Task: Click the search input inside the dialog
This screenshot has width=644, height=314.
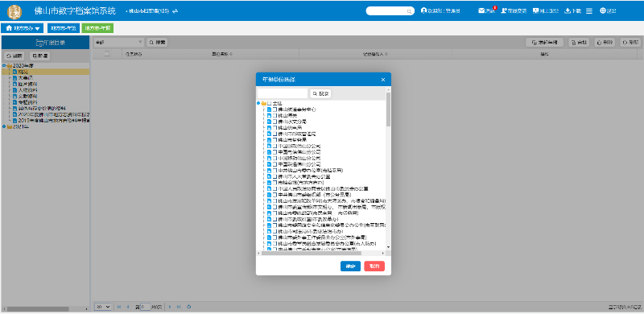Action: click(x=283, y=93)
